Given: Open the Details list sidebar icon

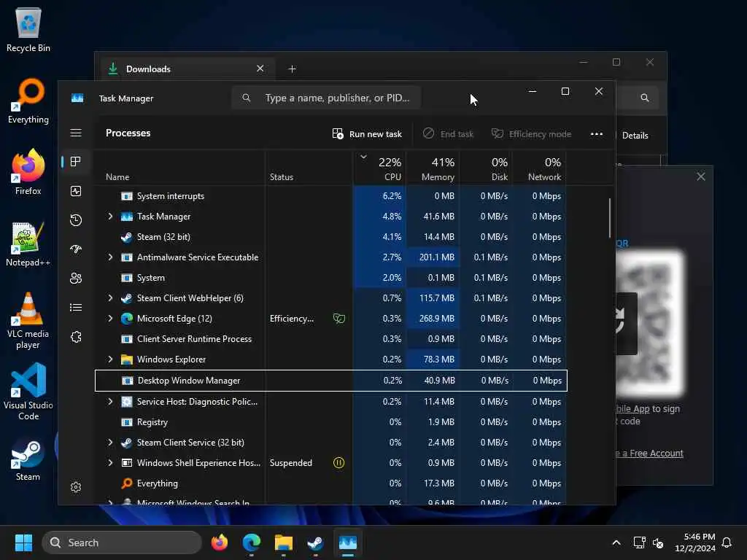Looking at the screenshot, I should [x=76, y=308].
